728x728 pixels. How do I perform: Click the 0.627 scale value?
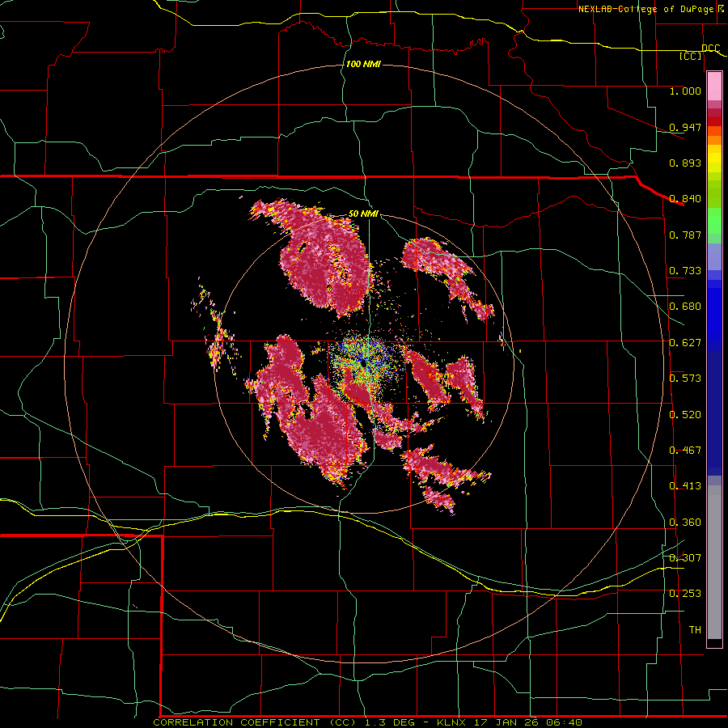pos(685,343)
